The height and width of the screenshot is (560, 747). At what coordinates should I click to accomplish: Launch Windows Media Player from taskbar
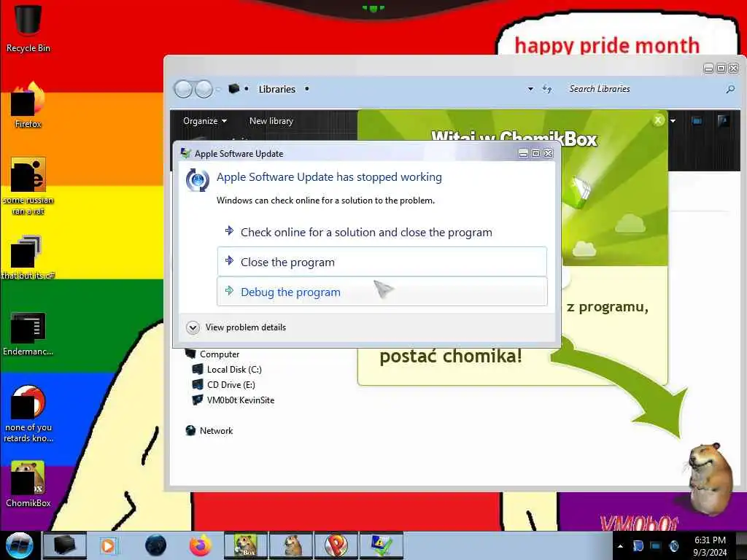(108, 545)
